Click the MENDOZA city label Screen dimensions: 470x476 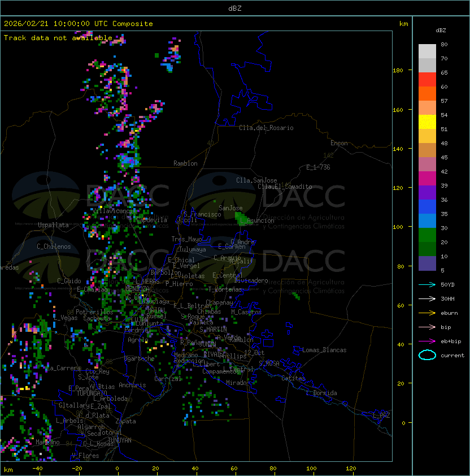click(137, 288)
